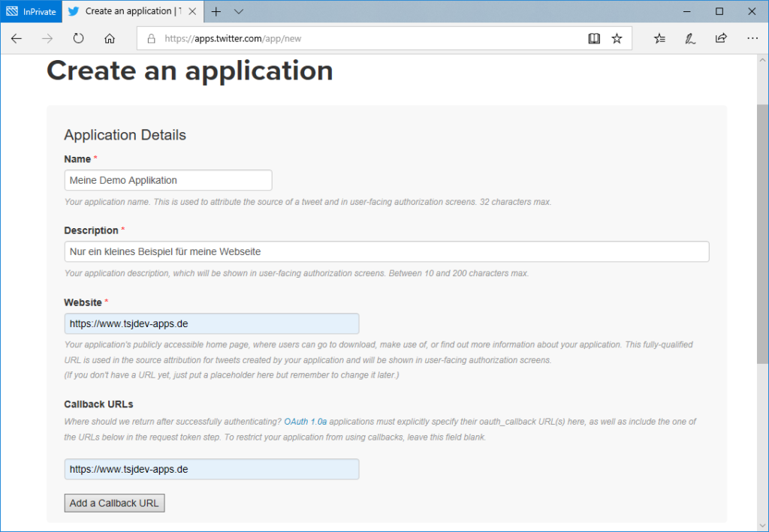Viewport: 769px width, 532px height.
Task: Go to the Home page icon
Action: pos(110,38)
